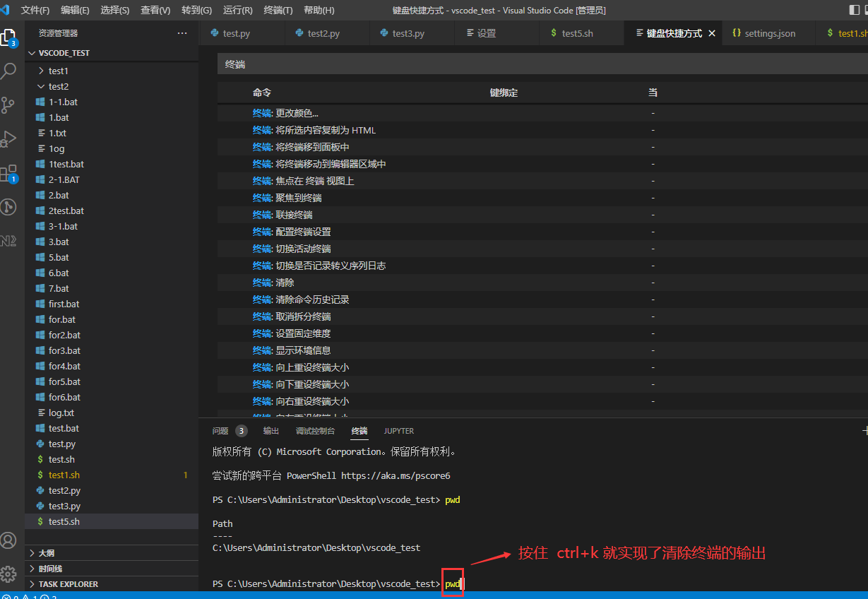Open the Source Control view icon
This screenshot has height=599, width=868.
click(8, 105)
